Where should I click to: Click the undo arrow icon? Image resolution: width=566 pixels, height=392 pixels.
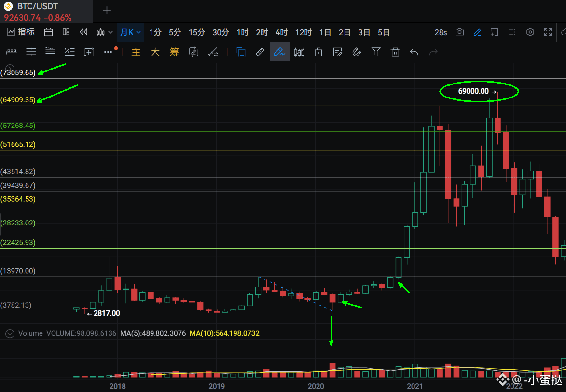pos(414,52)
